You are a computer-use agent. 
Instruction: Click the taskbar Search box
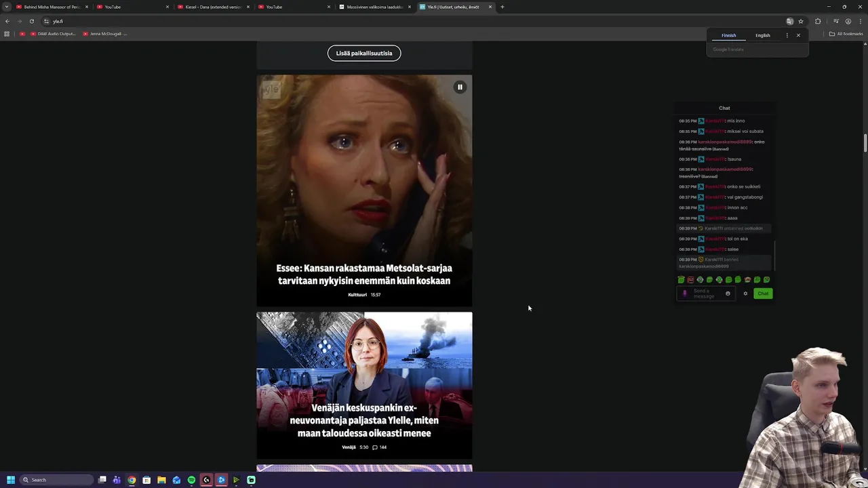click(x=56, y=480)
